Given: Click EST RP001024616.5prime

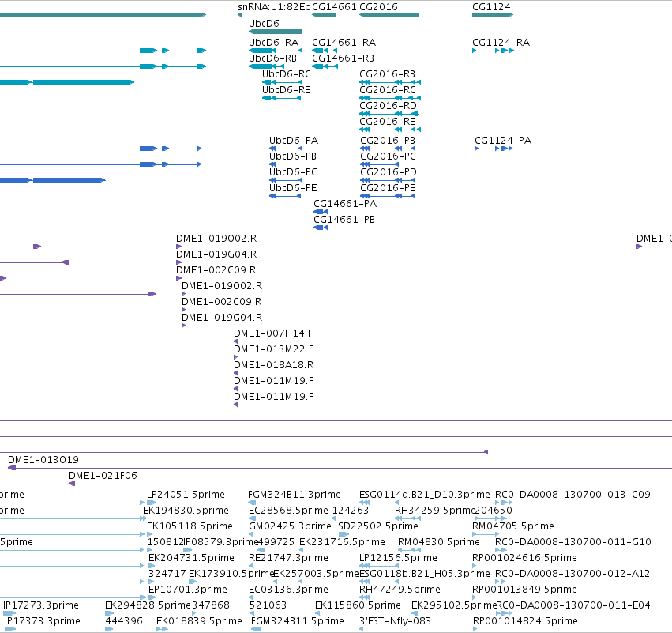Looking at the screenshot, I should coord(474,567).
